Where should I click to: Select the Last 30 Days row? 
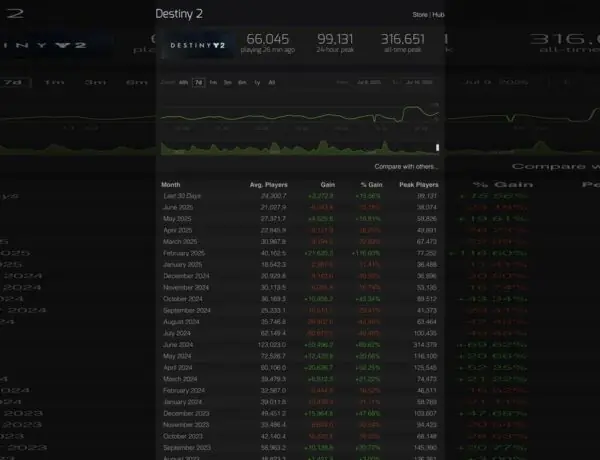[x=300, y=196]
